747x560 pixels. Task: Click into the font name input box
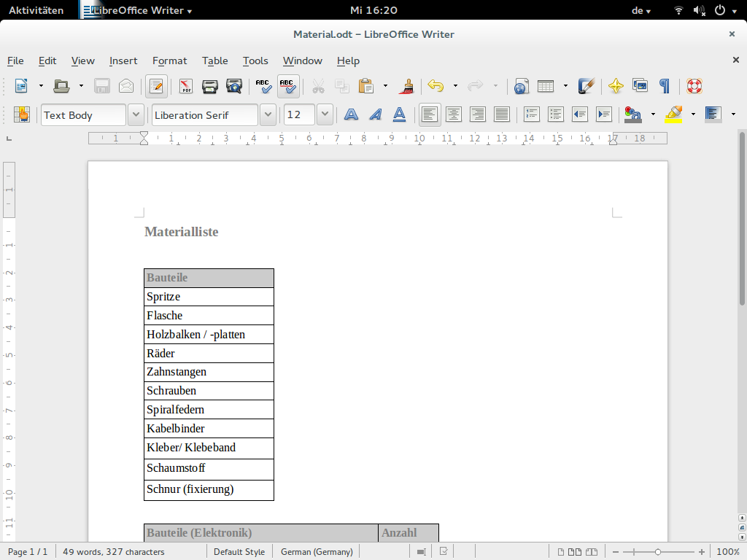point(205,114)
